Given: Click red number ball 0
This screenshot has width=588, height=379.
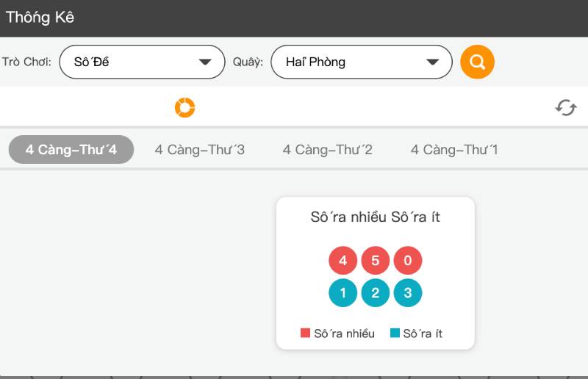Looking at the screenshot, I should 408,261.
